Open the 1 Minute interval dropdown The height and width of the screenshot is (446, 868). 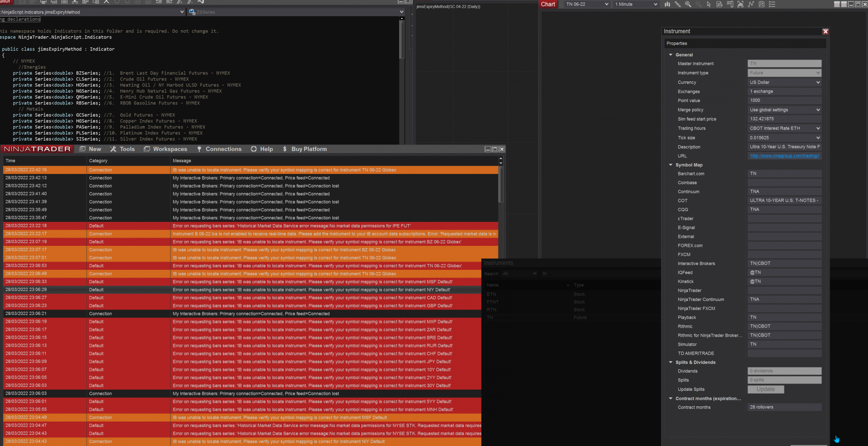click(636, 4)
